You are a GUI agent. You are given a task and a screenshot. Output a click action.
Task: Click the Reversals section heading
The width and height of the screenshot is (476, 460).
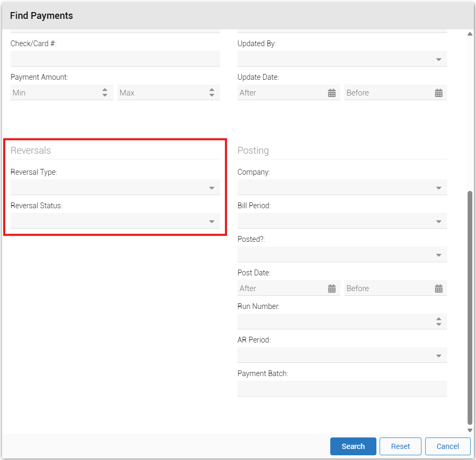(x=30, y=151)
